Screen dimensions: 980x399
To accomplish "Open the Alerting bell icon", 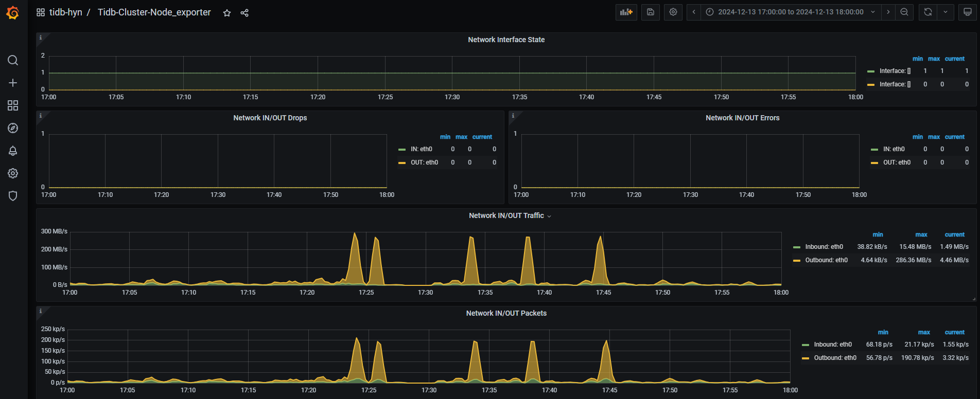I will coord(13,151).
